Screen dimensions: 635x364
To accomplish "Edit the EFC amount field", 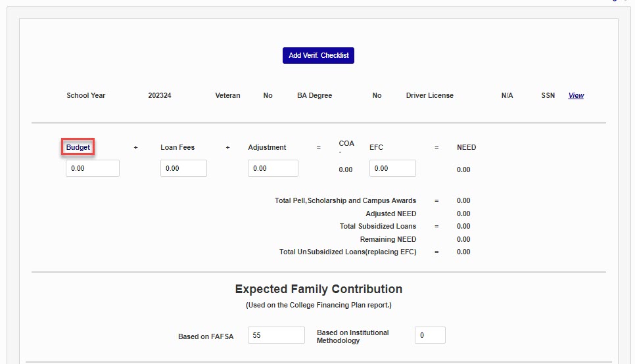I will click(392, 168).
